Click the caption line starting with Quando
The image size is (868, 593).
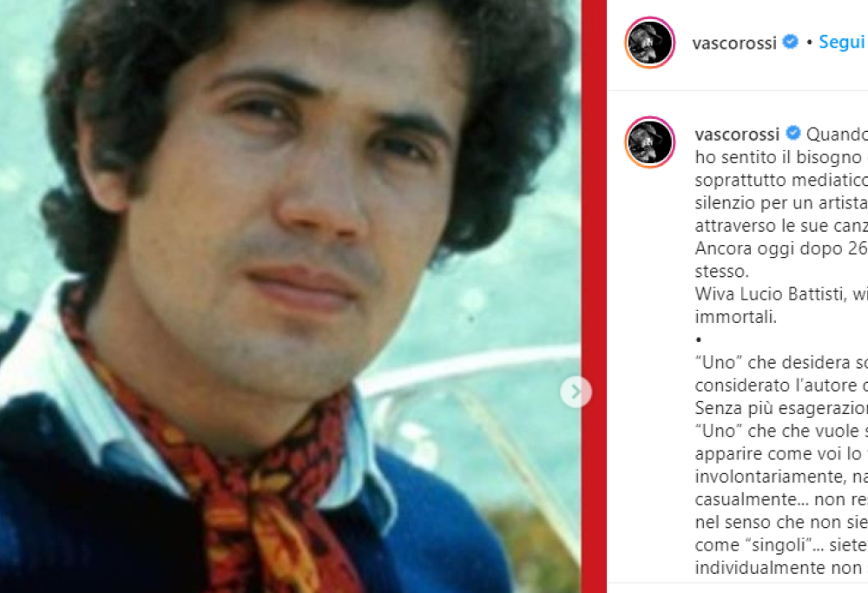point(837,134)
